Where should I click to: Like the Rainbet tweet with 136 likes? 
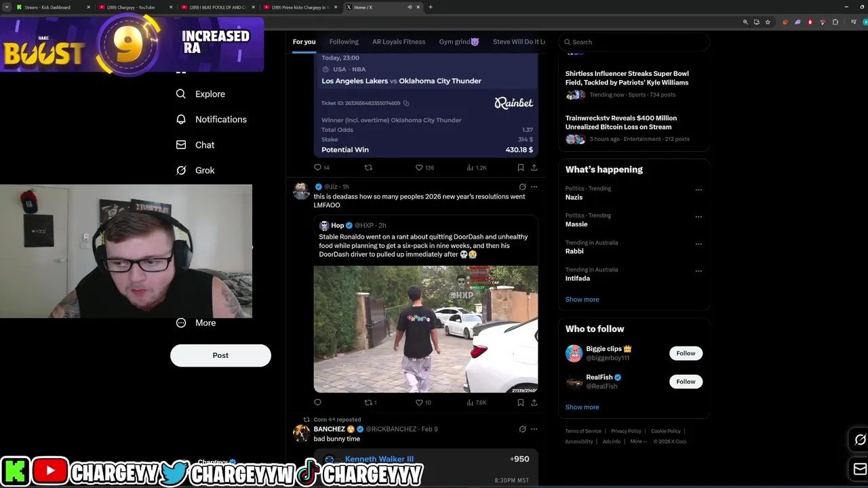pos(424,167)
